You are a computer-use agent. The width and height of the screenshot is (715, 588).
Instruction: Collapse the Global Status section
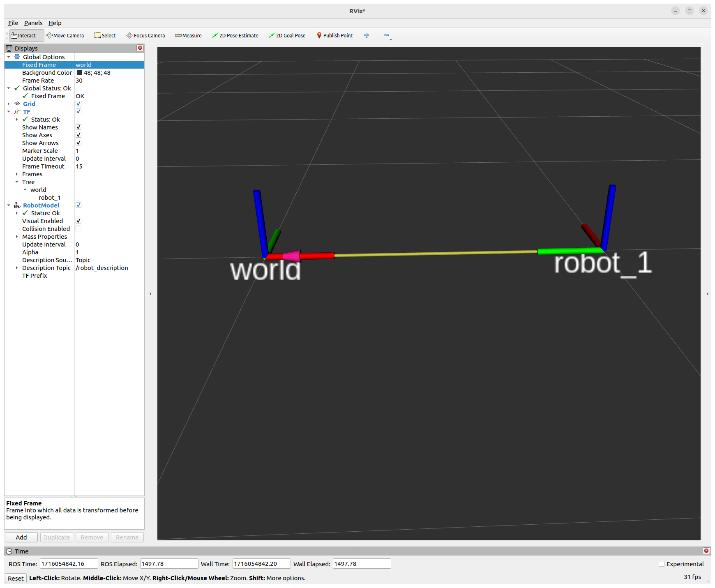9,88
